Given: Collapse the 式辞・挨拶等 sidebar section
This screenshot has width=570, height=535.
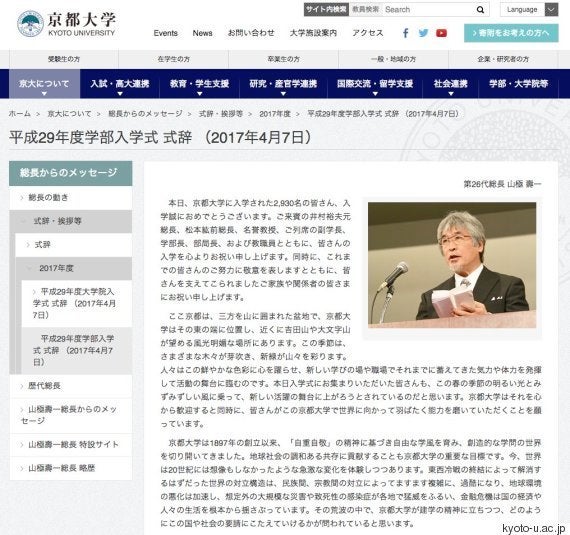Looking at the screenshot, I should click(71, 221).
